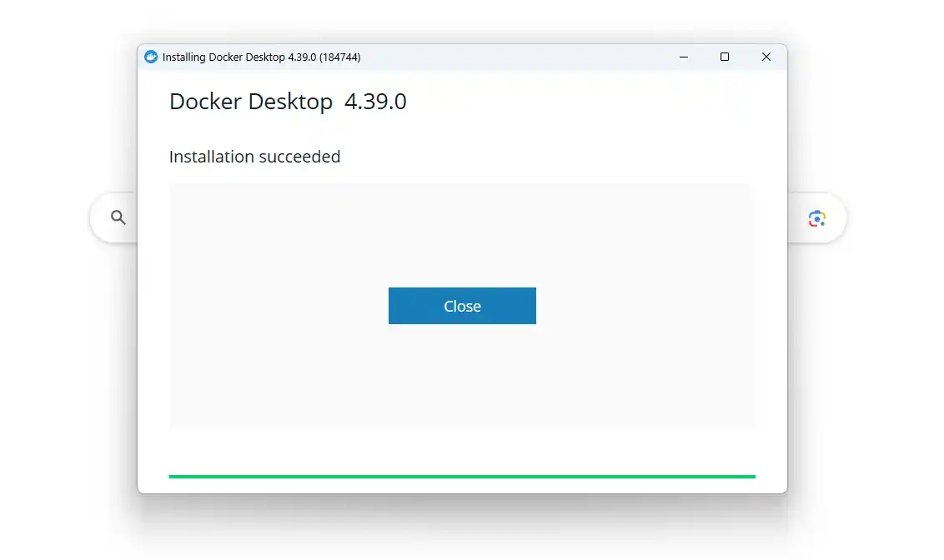Open Google Lens image search icon

tap(816, 218)
